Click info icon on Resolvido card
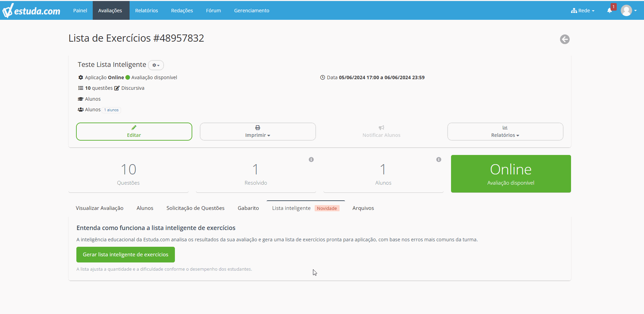The image size is (644, 314). point(311,159)
